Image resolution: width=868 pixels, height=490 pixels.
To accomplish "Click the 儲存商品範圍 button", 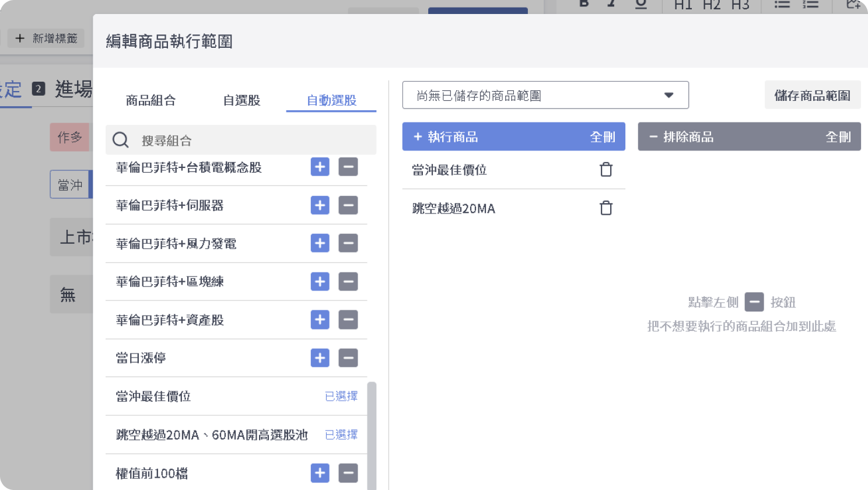I will click(812, 95).
